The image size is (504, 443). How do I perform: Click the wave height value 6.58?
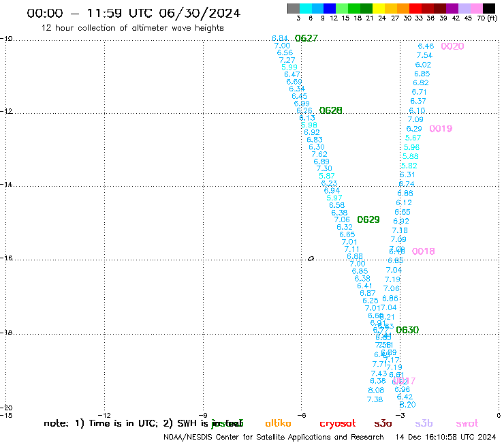pos(336,205)
